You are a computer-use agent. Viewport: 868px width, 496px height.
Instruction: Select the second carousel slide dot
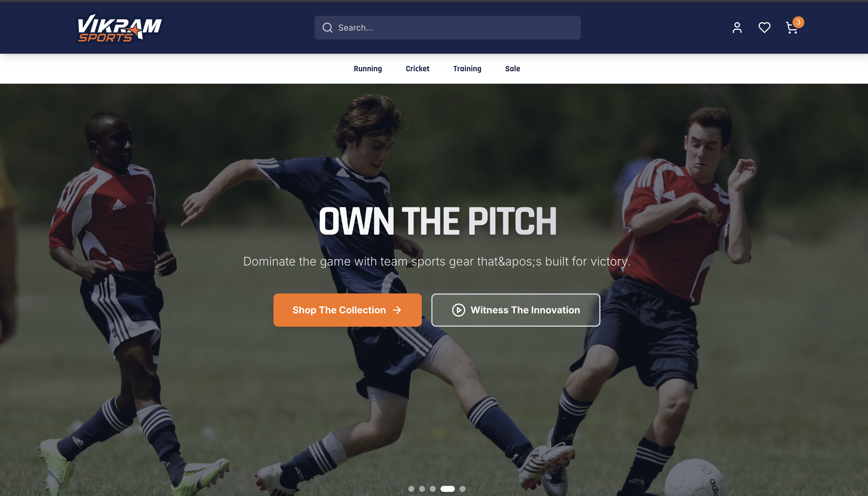pyautogui.click(x=422, y=489)
